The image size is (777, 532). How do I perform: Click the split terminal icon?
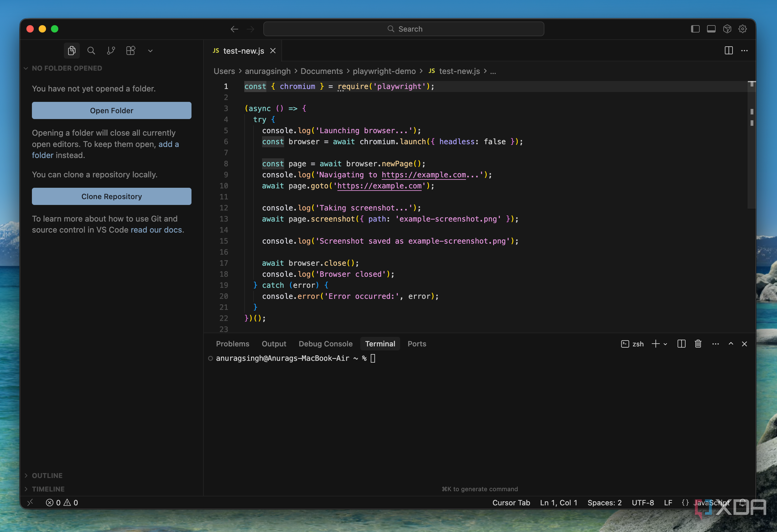click(x=681, y=344)
